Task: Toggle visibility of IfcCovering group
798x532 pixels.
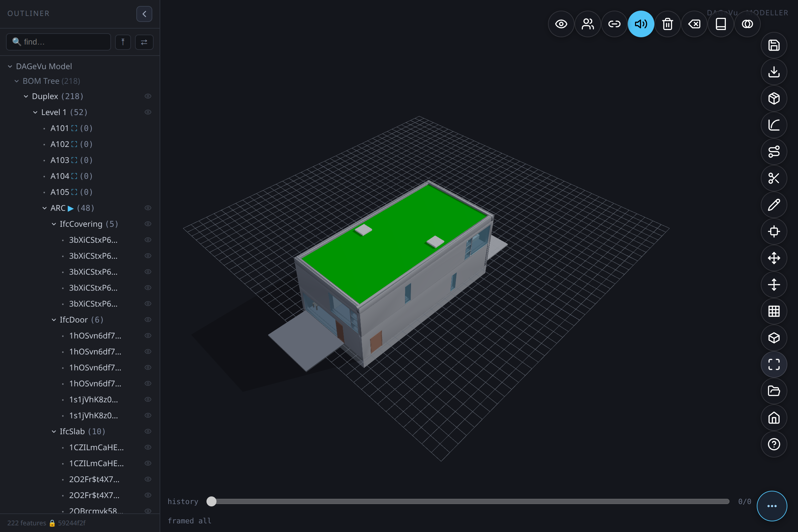Action: [x=148, y=224]
